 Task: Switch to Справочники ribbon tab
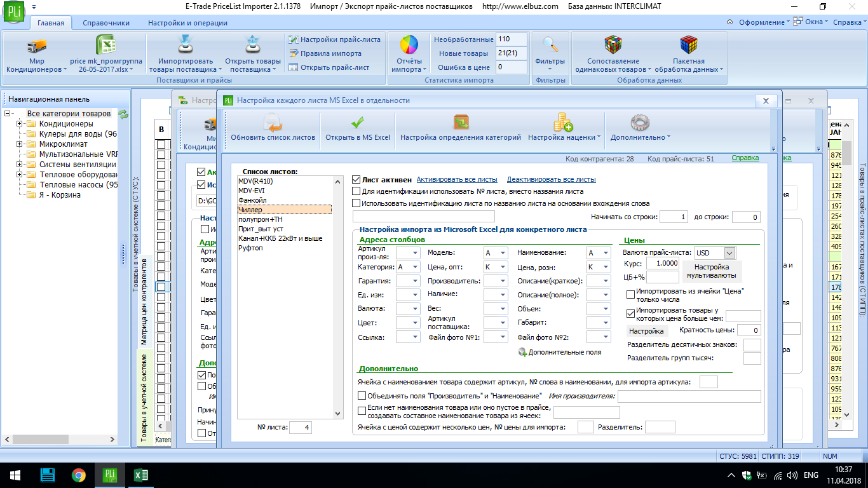point(106,23)
